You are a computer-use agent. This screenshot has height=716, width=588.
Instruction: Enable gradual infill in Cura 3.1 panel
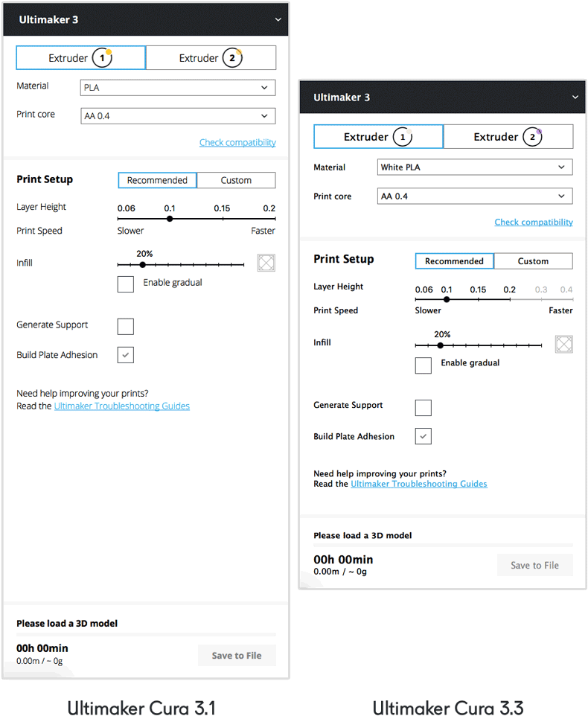tap(126, 284)
